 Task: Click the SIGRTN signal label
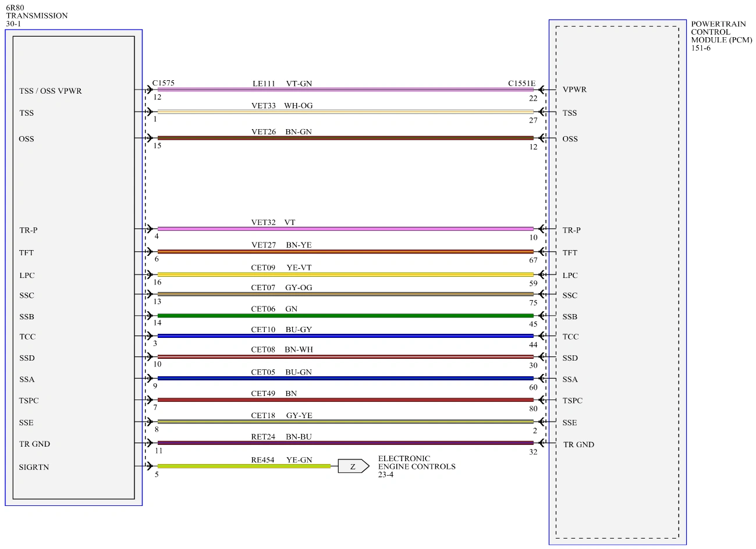coord(34,467)
